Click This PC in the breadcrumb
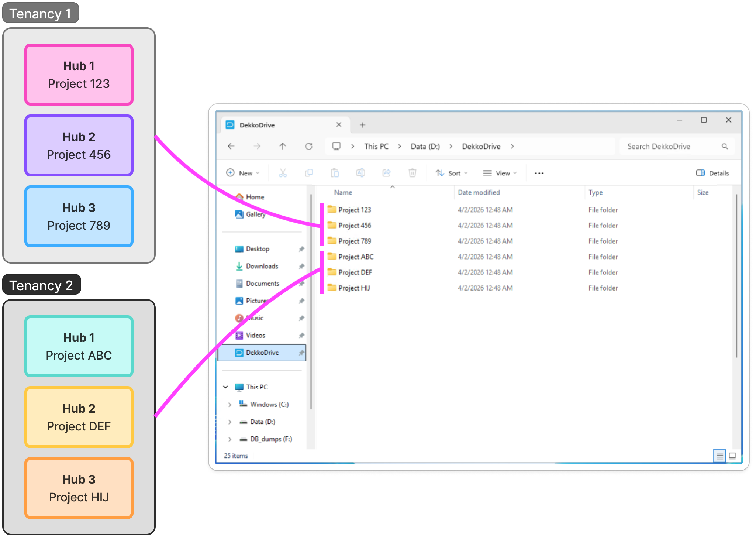756x539 pixels. click(x=376, y=146)
